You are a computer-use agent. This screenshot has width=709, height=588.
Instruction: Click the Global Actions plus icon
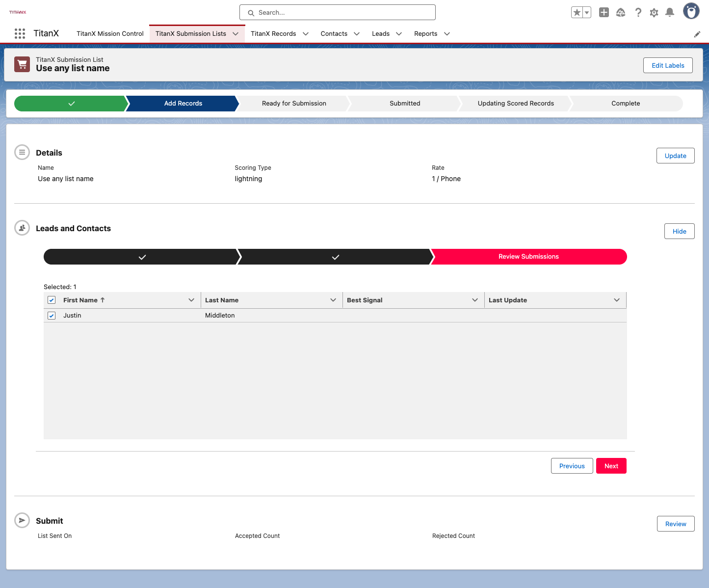click(x=604, y=12)
